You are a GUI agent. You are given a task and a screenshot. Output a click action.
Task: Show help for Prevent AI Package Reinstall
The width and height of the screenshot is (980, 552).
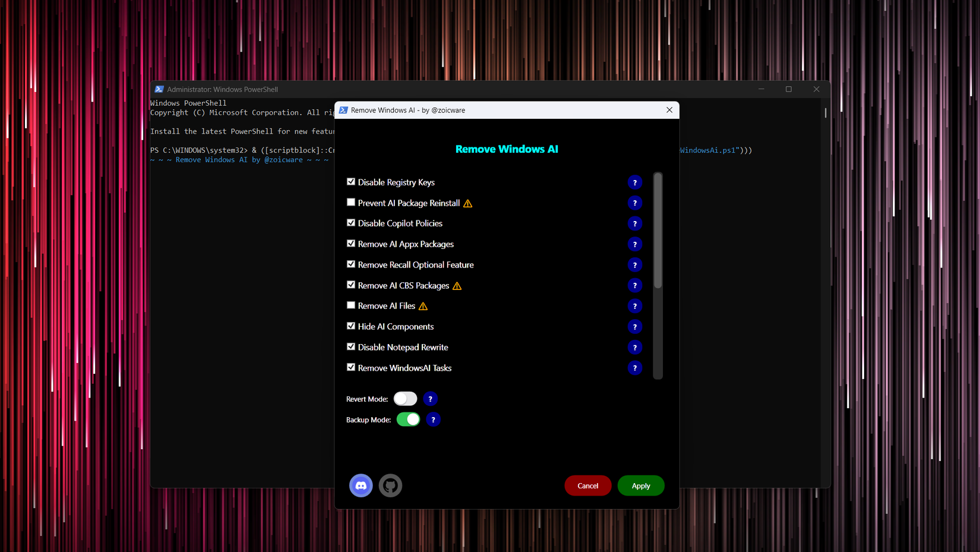[x=635, y=203]
